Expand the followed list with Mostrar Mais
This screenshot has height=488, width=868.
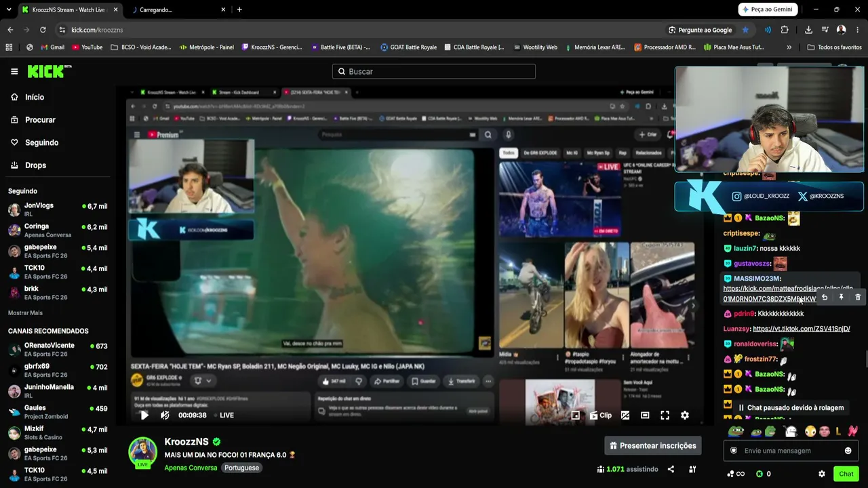point(25,313)
